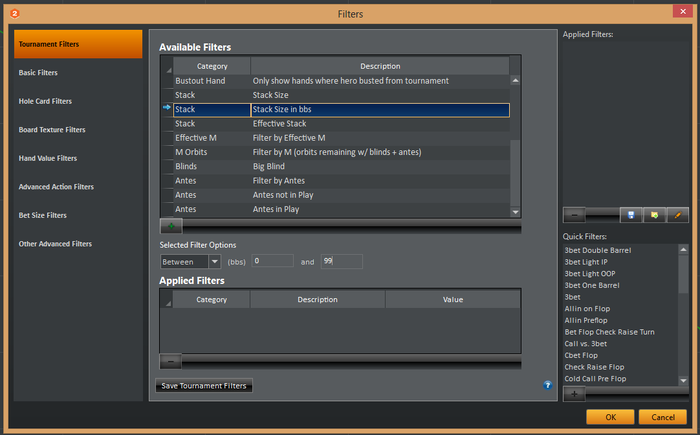Click the orange app logo in title bar
Viewport: 700px width, 435px height.
pyautogui.click(x=15, y=14)
